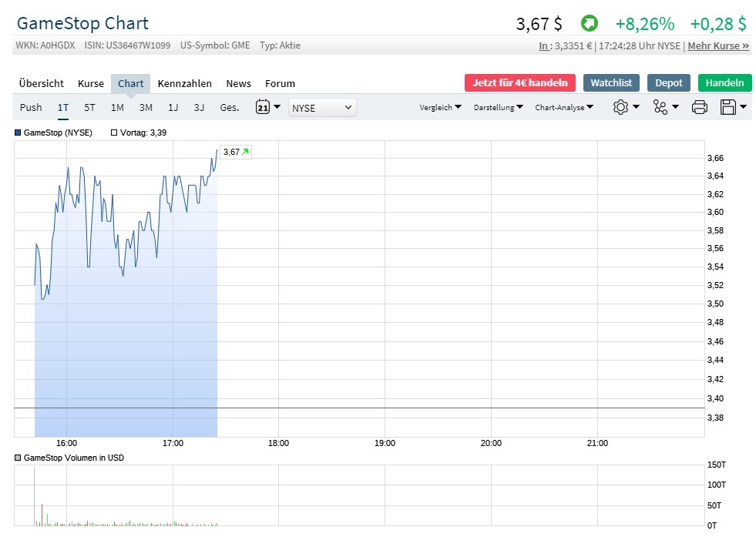Toggle the Vortag 3,39 line checkbox
Viewport: 756px width, 537px height.
tap(114, 133)
